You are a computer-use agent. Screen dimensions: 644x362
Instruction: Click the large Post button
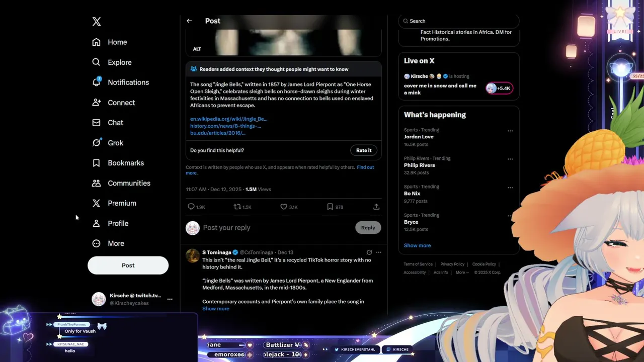(128, 265)
